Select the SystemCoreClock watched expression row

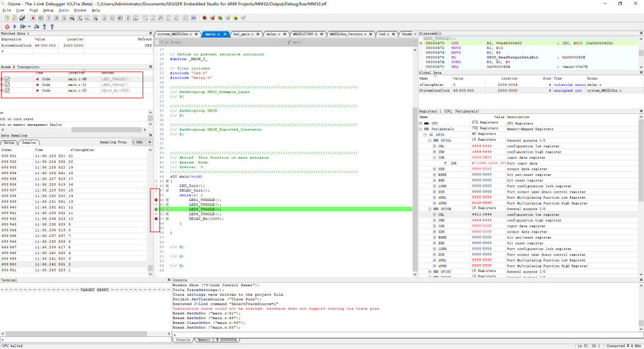[76, 45]
